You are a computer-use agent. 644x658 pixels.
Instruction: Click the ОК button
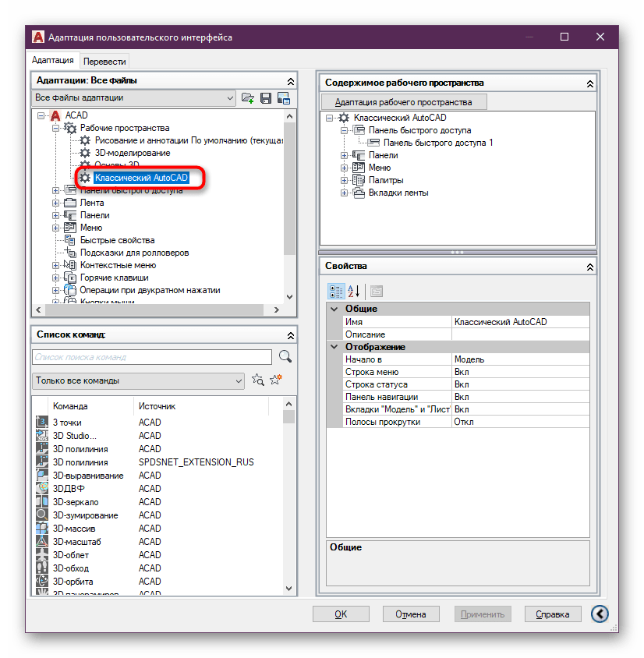[x=341, y=614]
